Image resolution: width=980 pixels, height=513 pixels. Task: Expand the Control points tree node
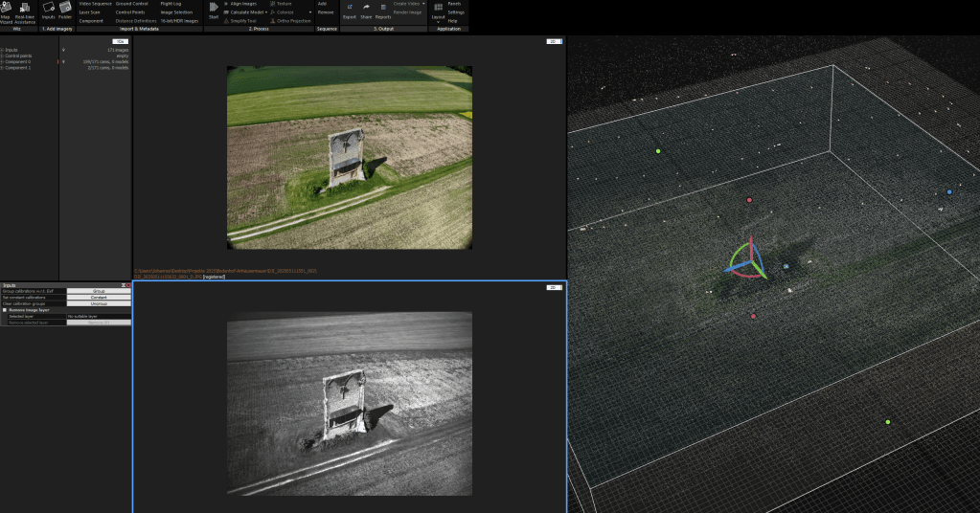click(3, 56)
